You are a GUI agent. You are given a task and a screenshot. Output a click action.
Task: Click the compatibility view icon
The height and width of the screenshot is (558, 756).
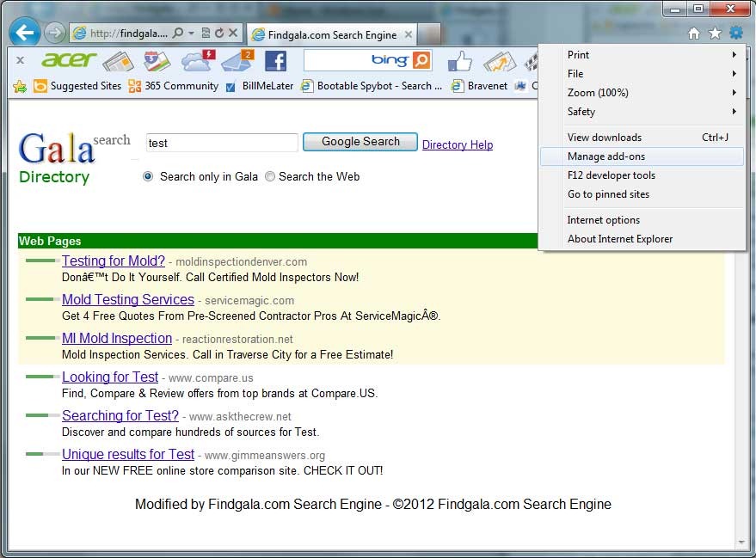pos(206,33)
